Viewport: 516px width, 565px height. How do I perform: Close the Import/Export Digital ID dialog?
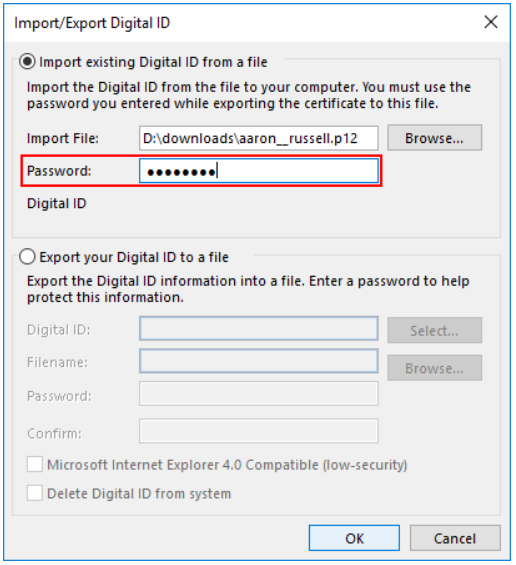coord(491,22)
